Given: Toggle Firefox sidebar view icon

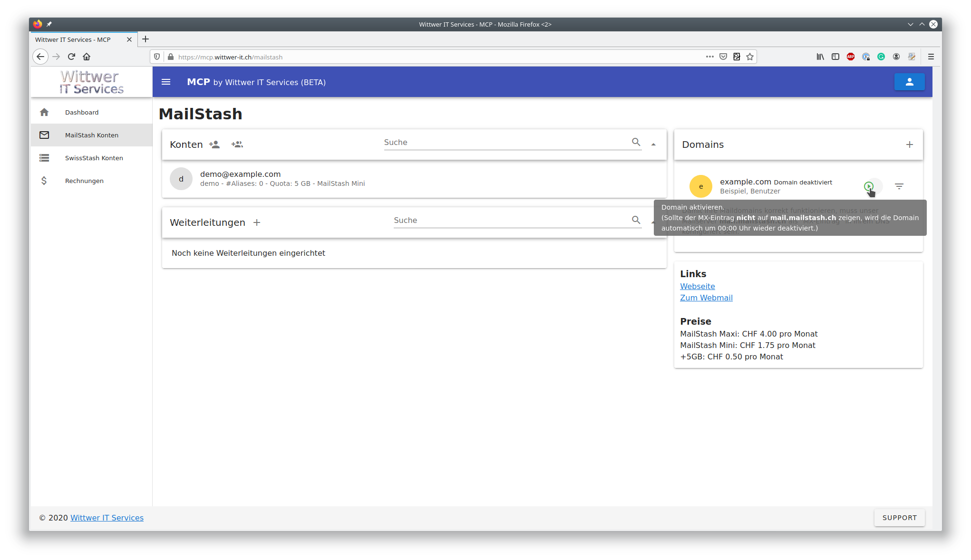Looking at the screenshot, I should [x=835, y=57].
